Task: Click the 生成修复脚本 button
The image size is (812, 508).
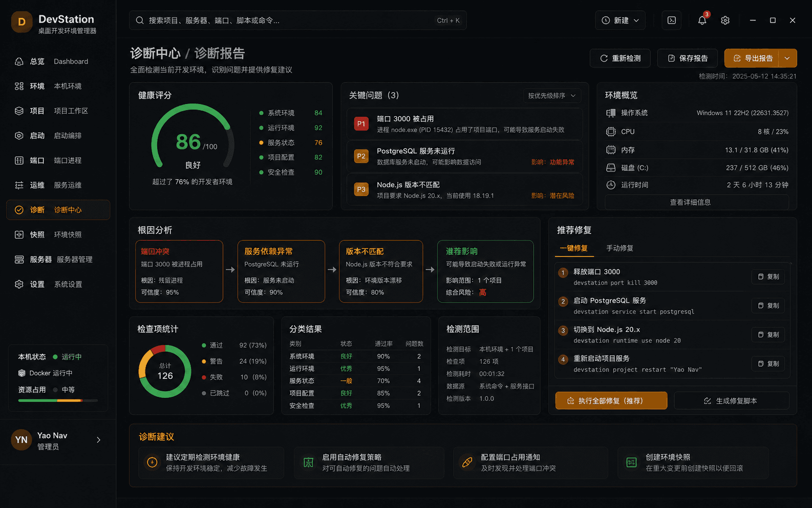Action: (732, 400)
